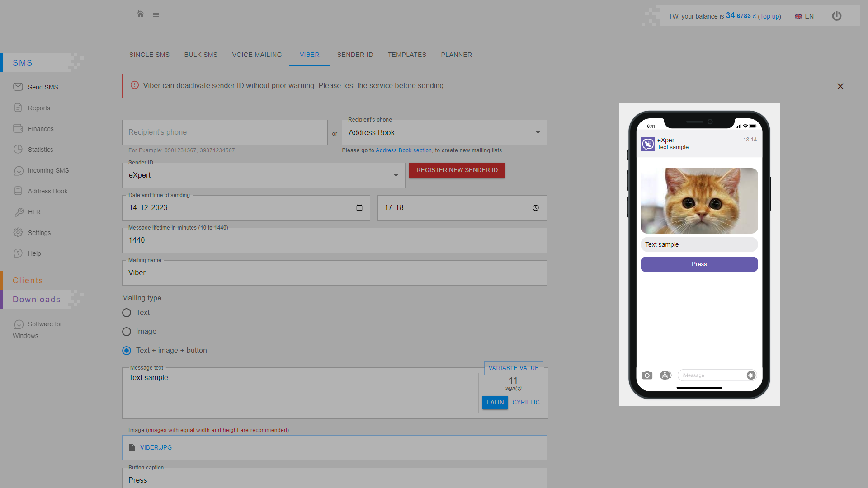Click the power logout icon

(837, 16)
